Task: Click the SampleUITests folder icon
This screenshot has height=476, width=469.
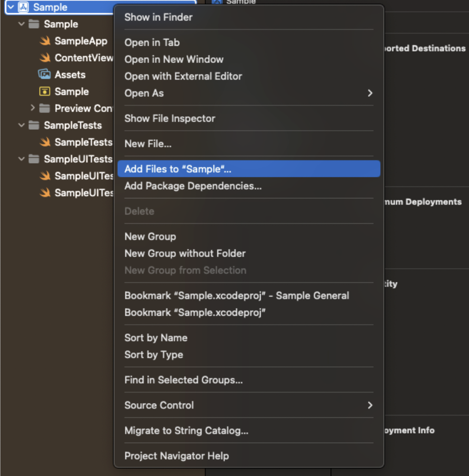Action: tap(34, 159)
